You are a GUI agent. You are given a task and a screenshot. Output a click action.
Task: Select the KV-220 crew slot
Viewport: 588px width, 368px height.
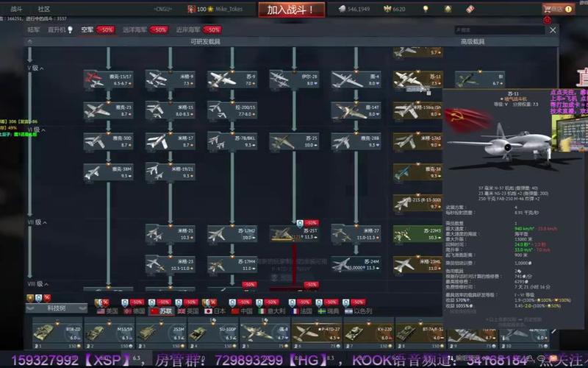point(368,333)
